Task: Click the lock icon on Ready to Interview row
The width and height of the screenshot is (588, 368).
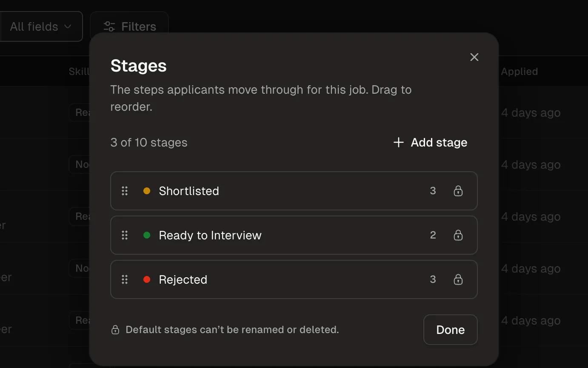Action: coord(458,235)
